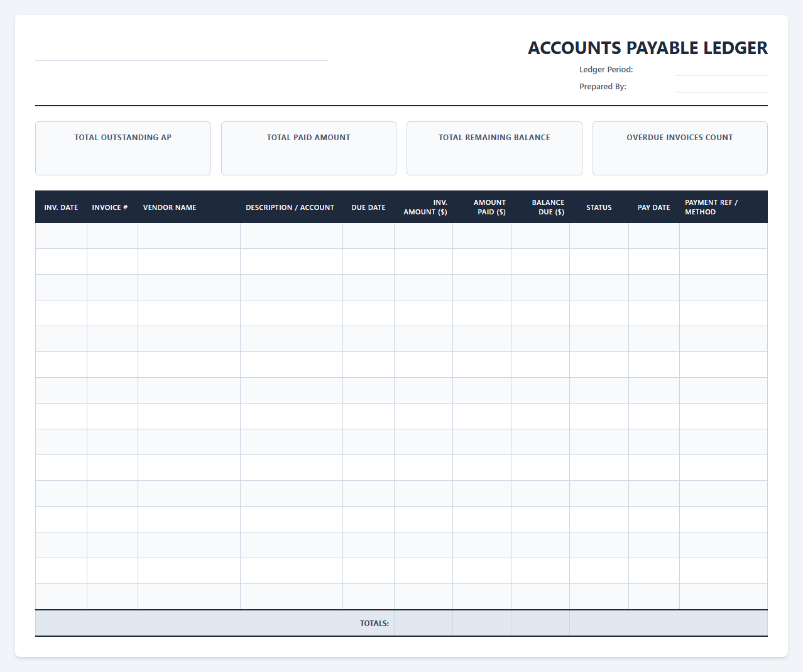Screen dimensions: 803x672
Task: Click the STATUS column header
Action: click(x=599, y=207)
